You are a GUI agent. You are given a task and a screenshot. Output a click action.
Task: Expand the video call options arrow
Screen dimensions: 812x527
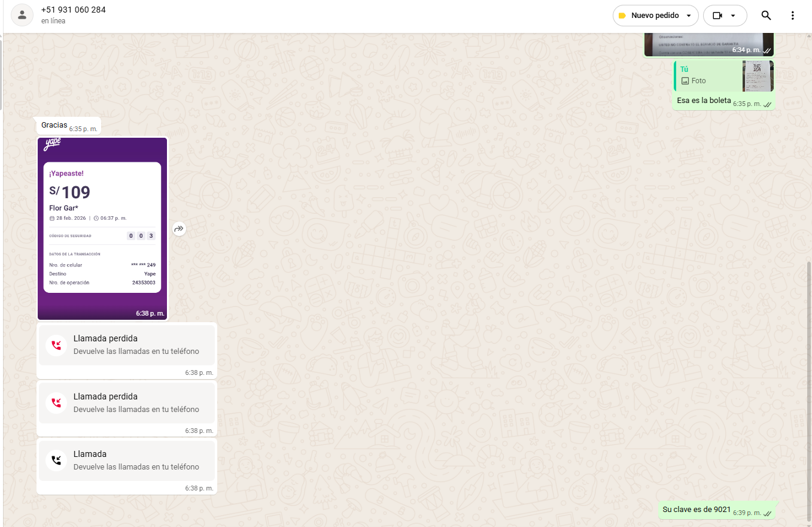coord(733,16)
